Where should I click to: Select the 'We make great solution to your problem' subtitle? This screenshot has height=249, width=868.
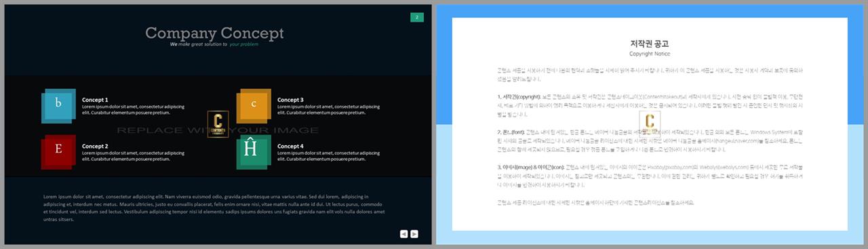pos(214,44)
